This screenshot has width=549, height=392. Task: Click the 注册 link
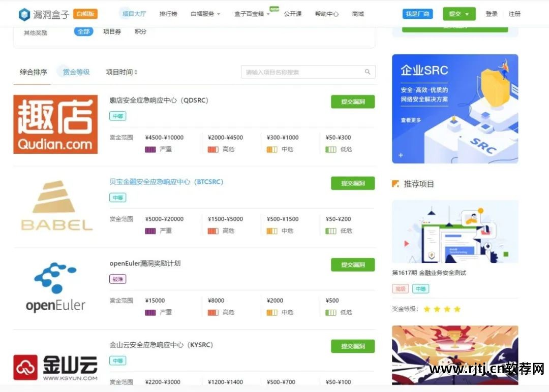click(514, 14)
